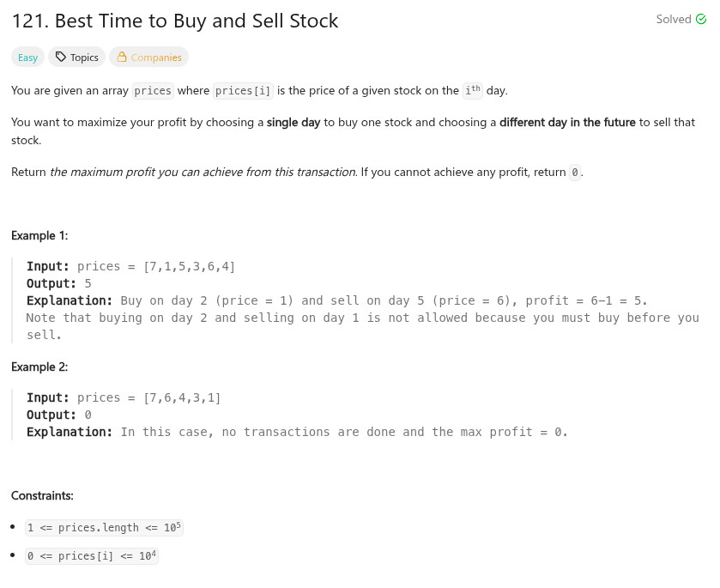Click the Example 1 input array [7,1,5,3,6,4]
This screenshot has width=720, height=588.
point(190,267)
